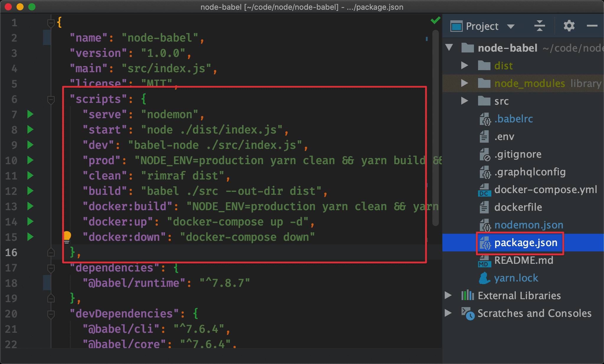Expand the src folder
The image size is (604, 364).
click(x=465, y=101)
